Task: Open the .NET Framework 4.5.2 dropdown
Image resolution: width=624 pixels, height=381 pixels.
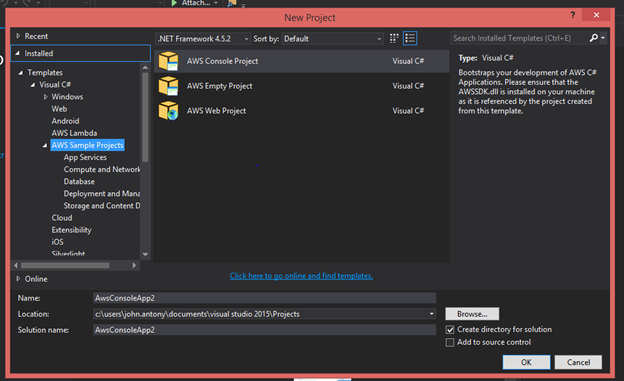Action: (x=203, y=39)
